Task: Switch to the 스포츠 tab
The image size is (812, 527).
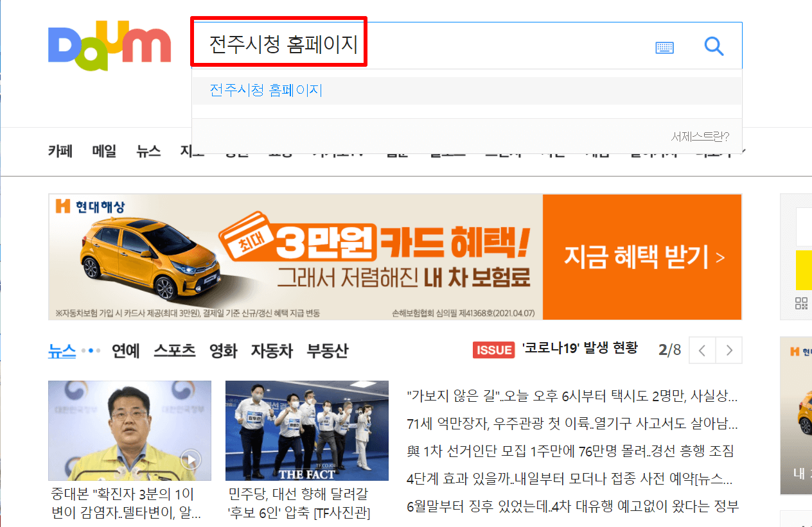Action: click(174, 351)
